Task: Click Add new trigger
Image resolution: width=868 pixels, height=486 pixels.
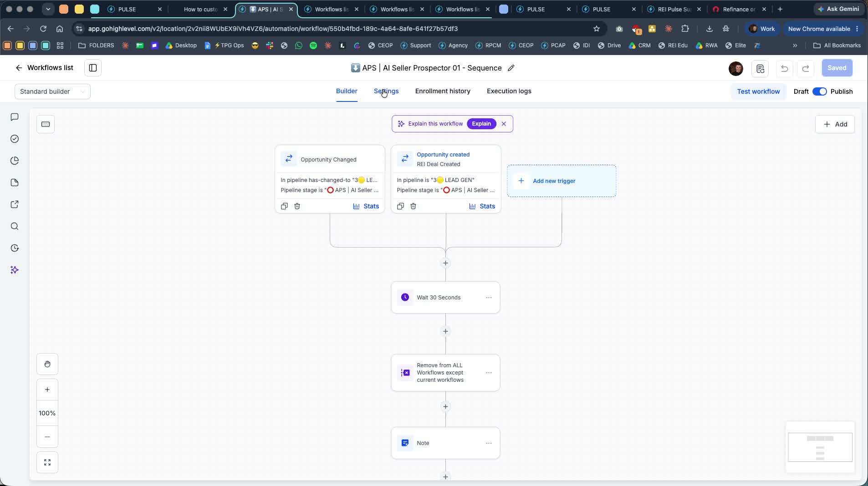Action: [562, 181]
